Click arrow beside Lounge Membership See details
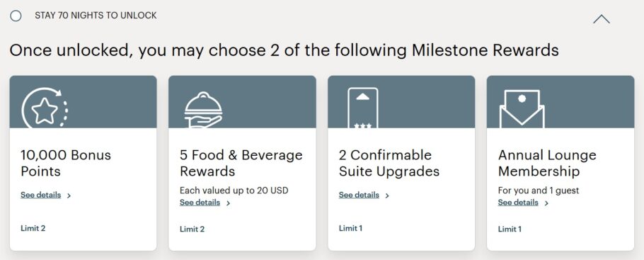This screenshot has height=260, width=644. click(x=546, y=203)
